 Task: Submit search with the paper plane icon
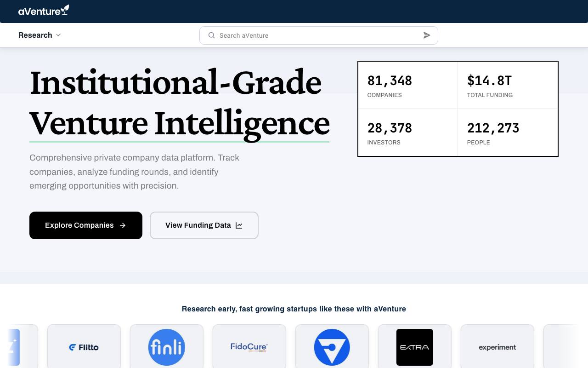(x=427, y=35)
